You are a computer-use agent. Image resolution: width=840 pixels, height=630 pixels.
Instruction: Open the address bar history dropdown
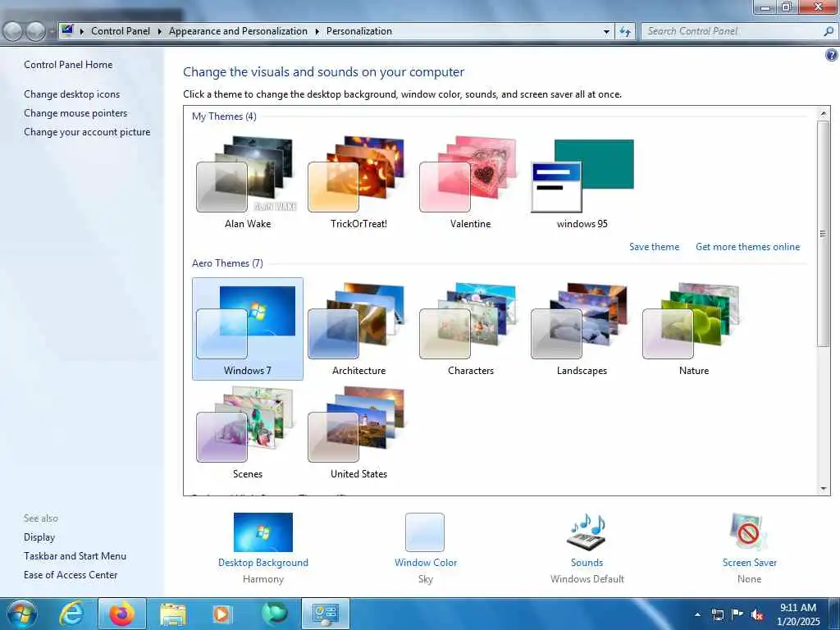coord(606,32)
